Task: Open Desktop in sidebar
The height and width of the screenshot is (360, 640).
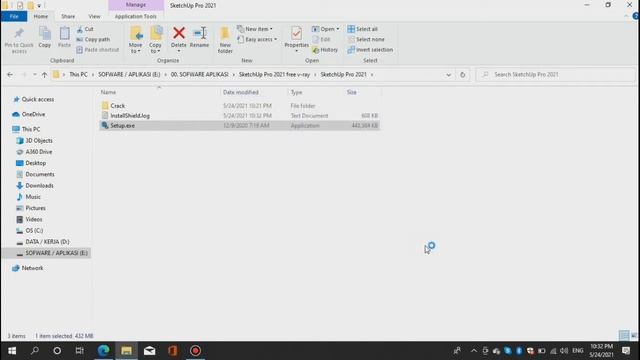Action: click(x=36, y=163)
